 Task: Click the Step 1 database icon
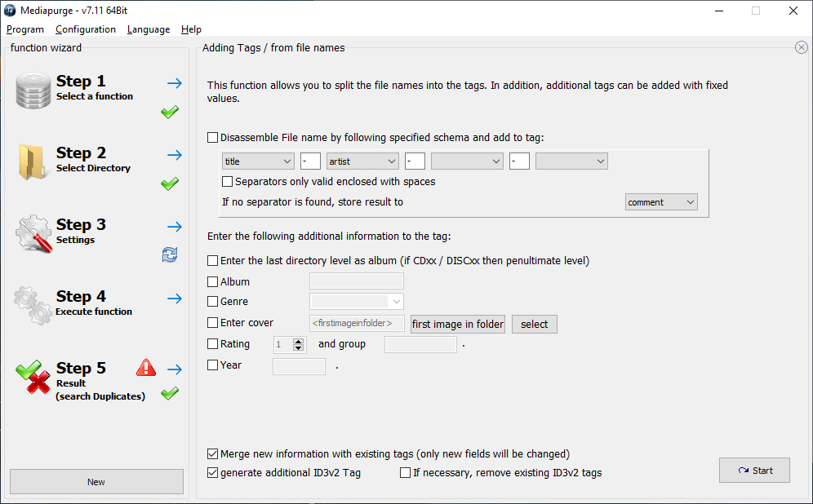(33, 91)
